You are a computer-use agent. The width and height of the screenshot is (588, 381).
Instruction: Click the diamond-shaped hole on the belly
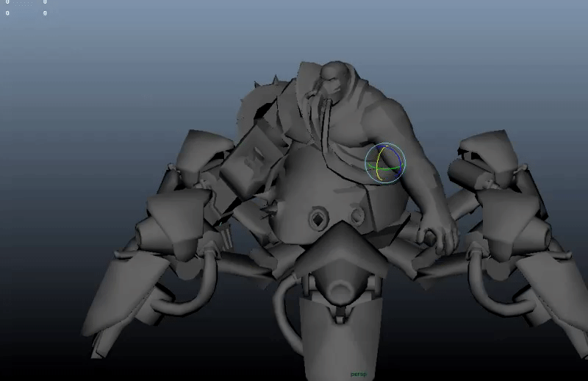coord(318,218)
